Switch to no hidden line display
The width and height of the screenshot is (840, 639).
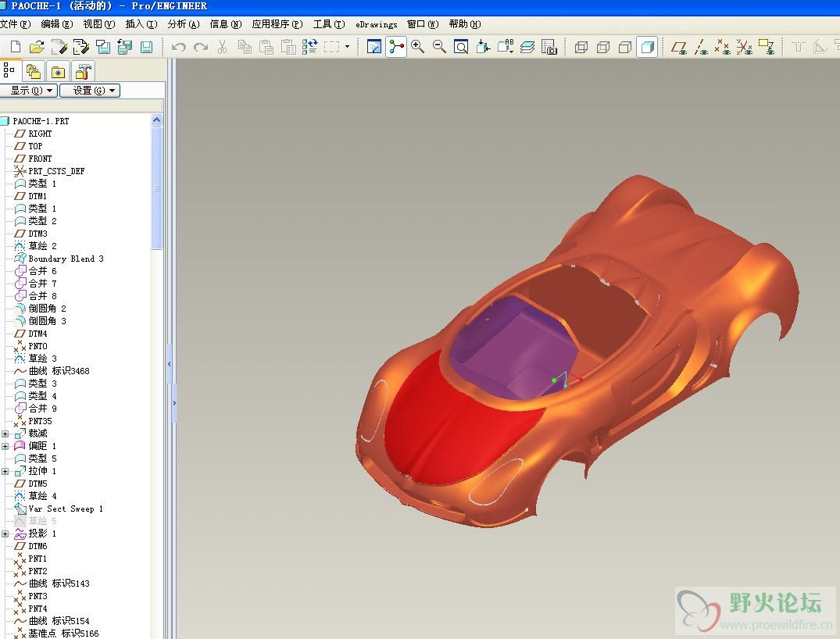click(625, 47)
